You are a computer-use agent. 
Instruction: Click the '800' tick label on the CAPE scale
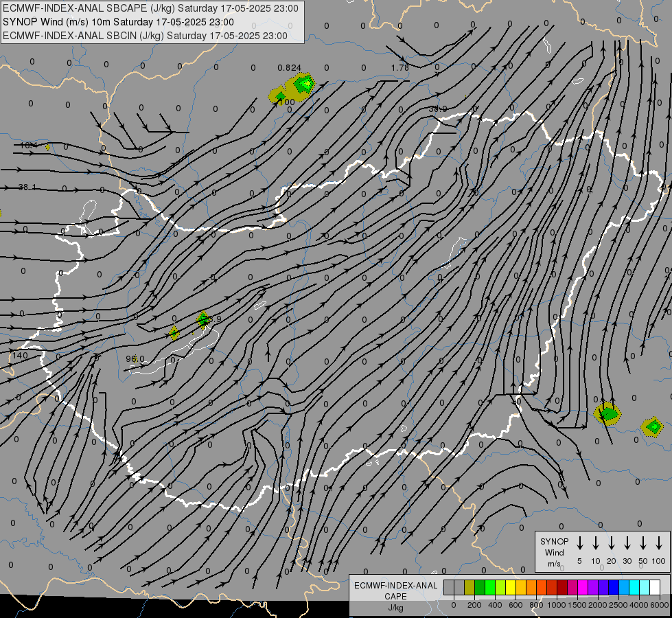pyautogui.click(x=536, y=605)
